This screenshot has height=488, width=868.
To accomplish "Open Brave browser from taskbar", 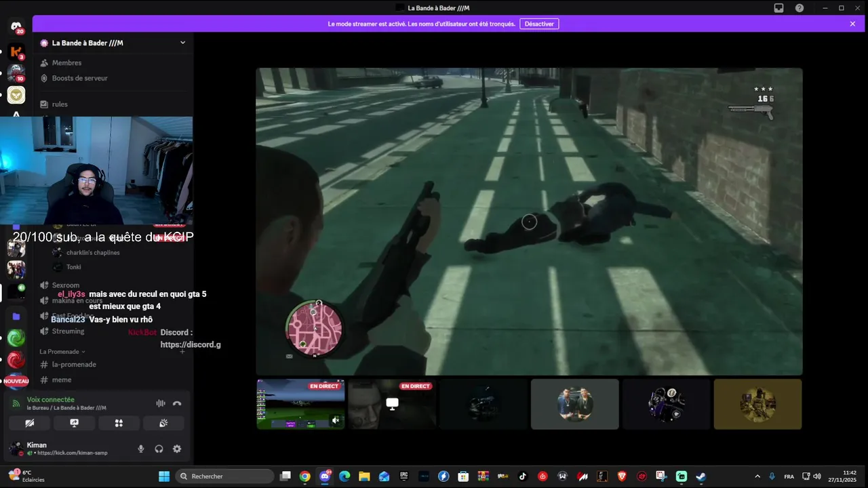I will (622, 476).
